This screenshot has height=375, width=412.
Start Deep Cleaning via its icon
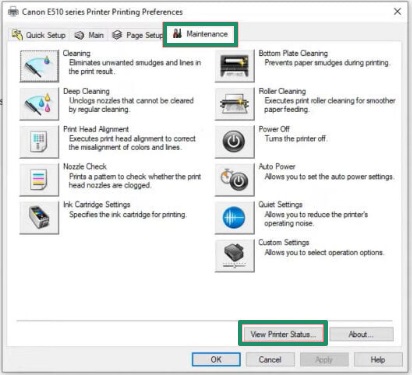39,104
